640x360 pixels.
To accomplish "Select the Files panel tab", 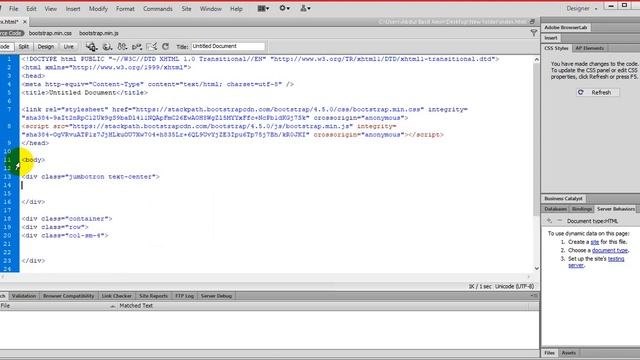I will (549, 353).
